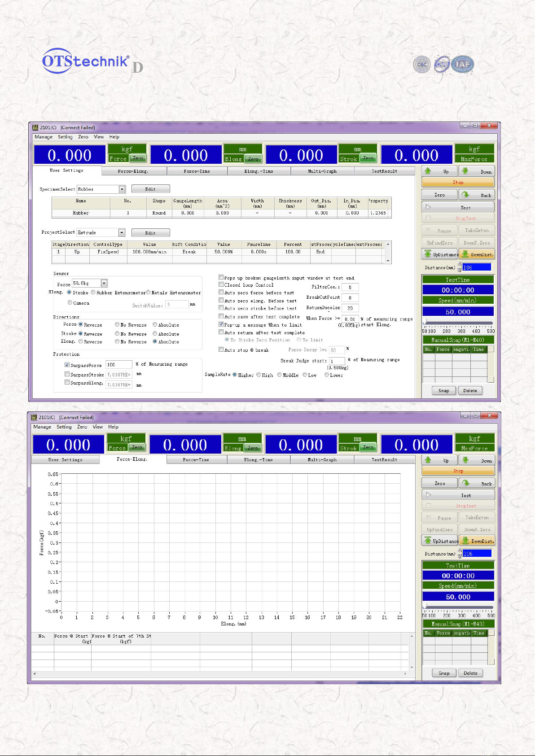Click FixSpeed cell in stage table

[108, 252]
